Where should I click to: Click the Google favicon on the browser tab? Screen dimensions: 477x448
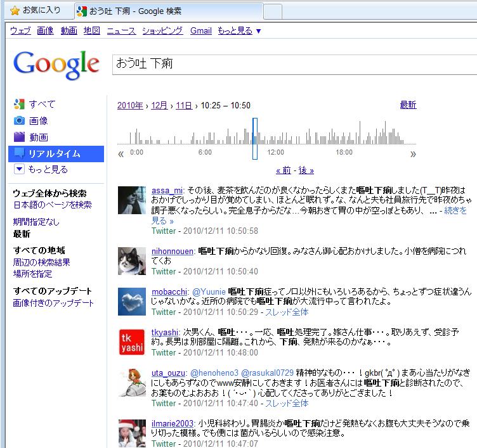click(x=82, y=11)
